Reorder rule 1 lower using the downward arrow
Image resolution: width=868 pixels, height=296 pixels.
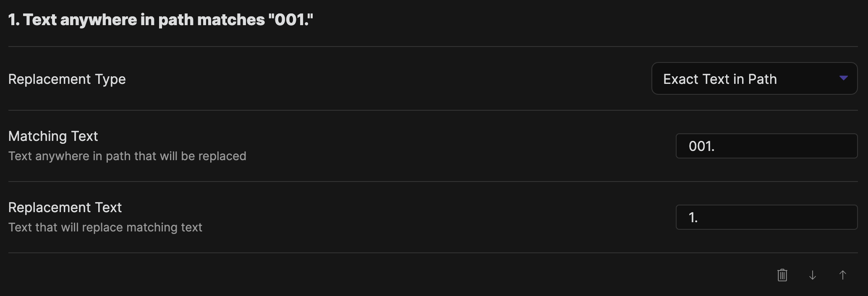(813, 275)
